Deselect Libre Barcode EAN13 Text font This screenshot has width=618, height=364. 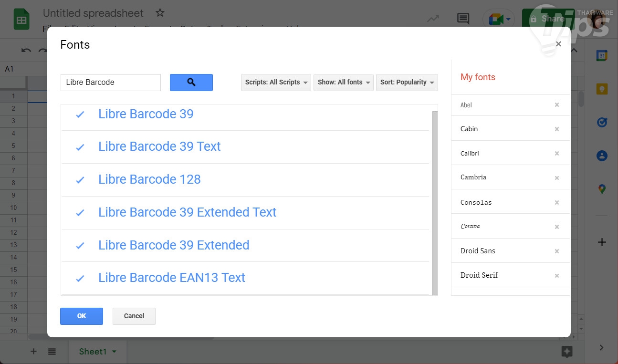(x=80, y=278)
